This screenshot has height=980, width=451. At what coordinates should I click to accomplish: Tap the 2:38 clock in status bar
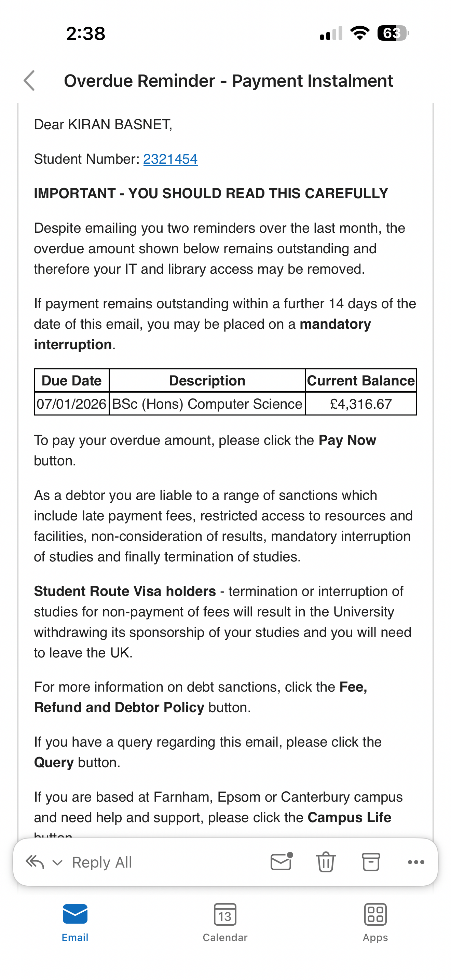pyautogui.click(x=85, y=33)
